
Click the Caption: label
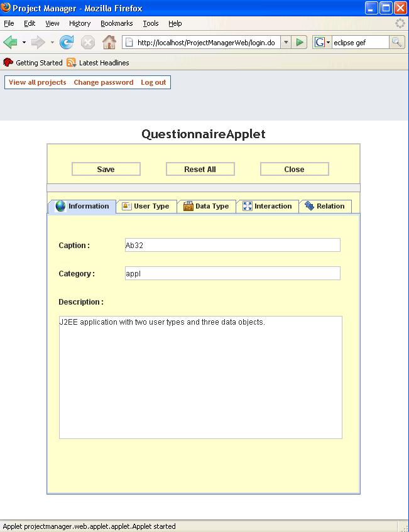[x=74, y=246]
